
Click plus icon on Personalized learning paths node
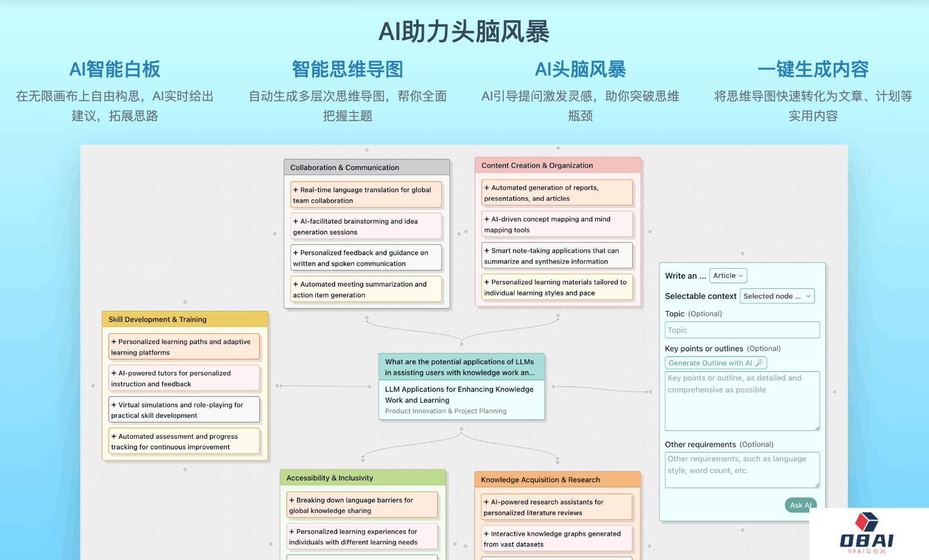(114, 342)
